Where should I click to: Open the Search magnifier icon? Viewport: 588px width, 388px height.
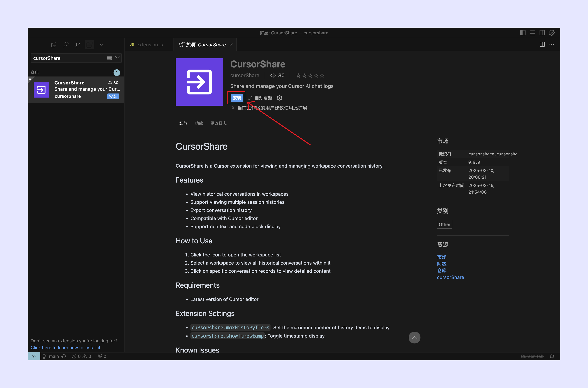(66, 45)
